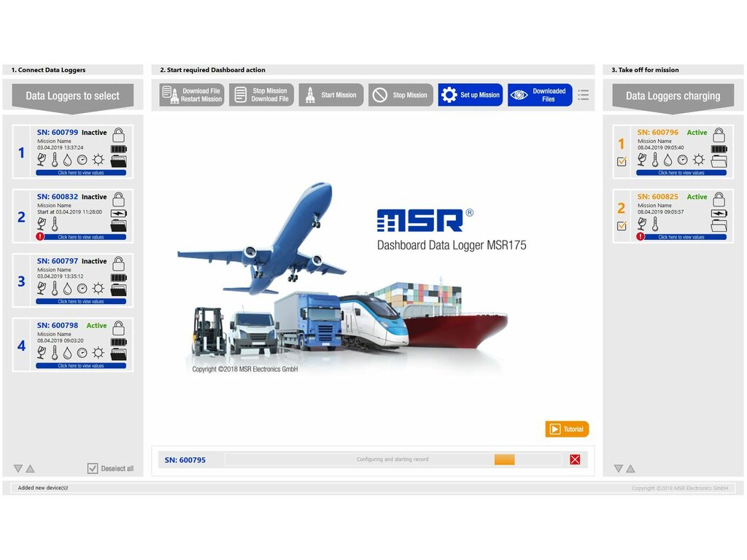
Task: Click the red alert icon on SN 600825
Action: coord(640,237)
